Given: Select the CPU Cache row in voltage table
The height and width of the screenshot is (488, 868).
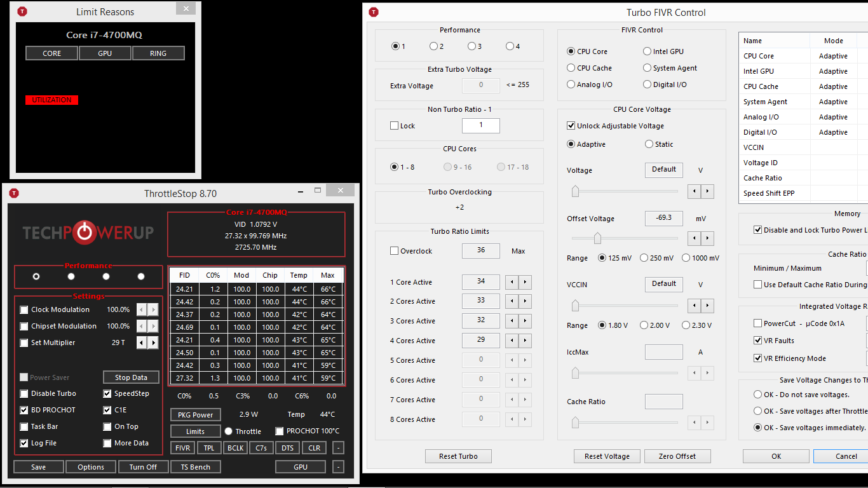Looking at the screenshot, I should [803, 86].
